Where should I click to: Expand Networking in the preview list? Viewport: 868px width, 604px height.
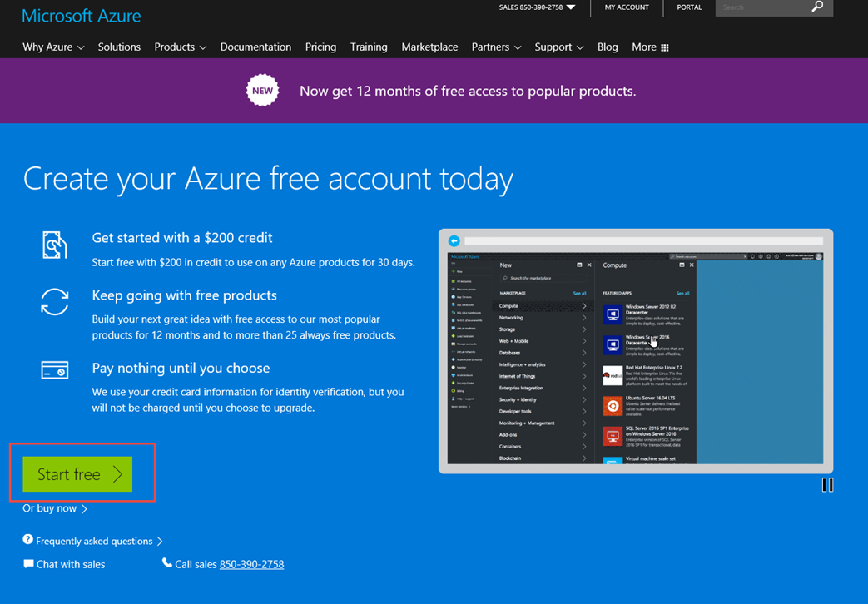543,318
